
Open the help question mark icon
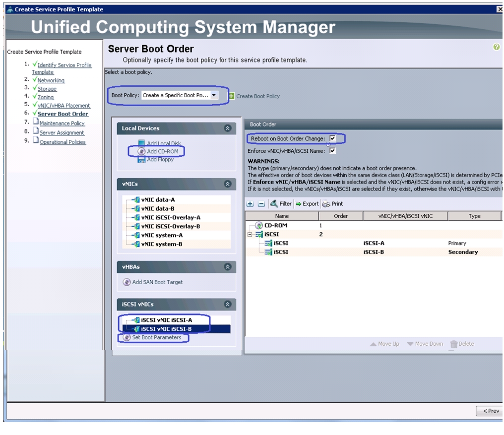click(496, 47)
